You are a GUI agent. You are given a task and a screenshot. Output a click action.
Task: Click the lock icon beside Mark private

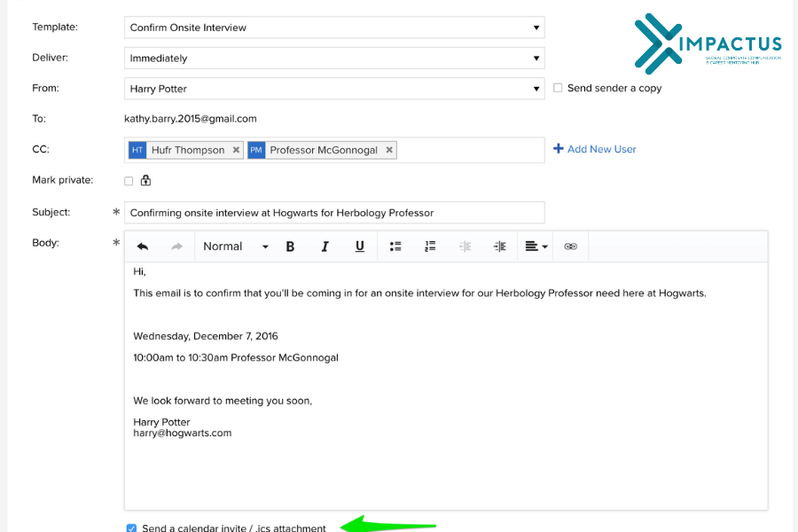(145, 180)
